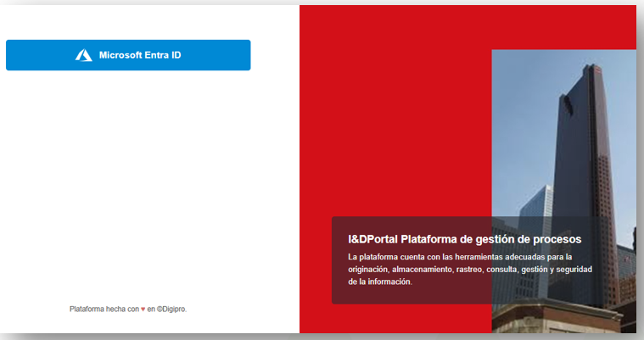
Task: Click the red heart icon in footer
Action: coord(143,309)
